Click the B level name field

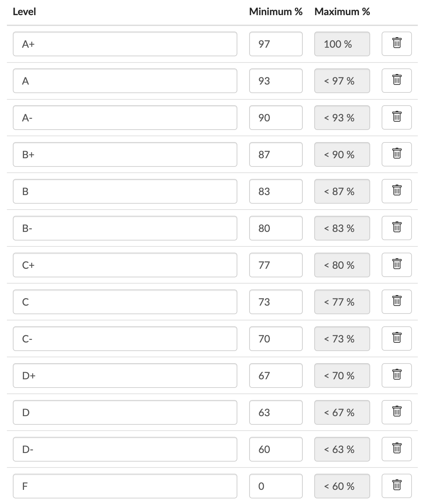click(x=125, y=191)
